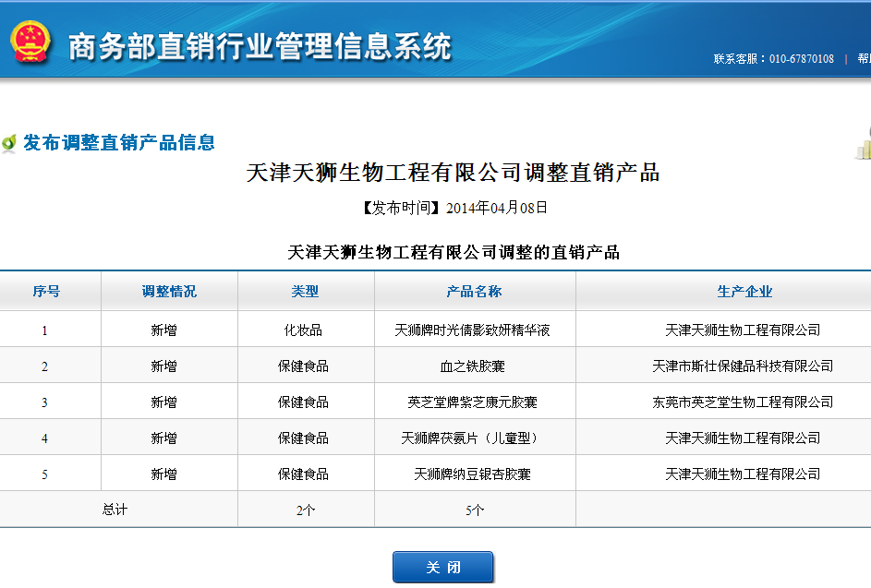Click manufacturer 东莞市英芝堂生物工程有限公司

743,402
